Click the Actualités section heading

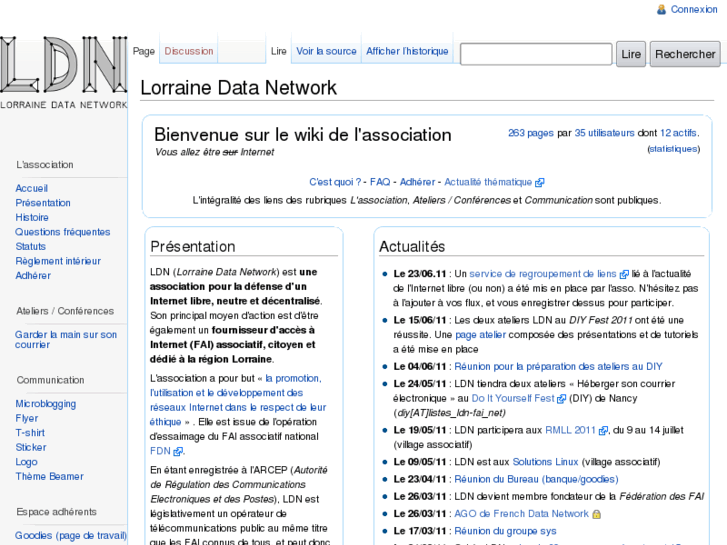click(x=412, y=247)
